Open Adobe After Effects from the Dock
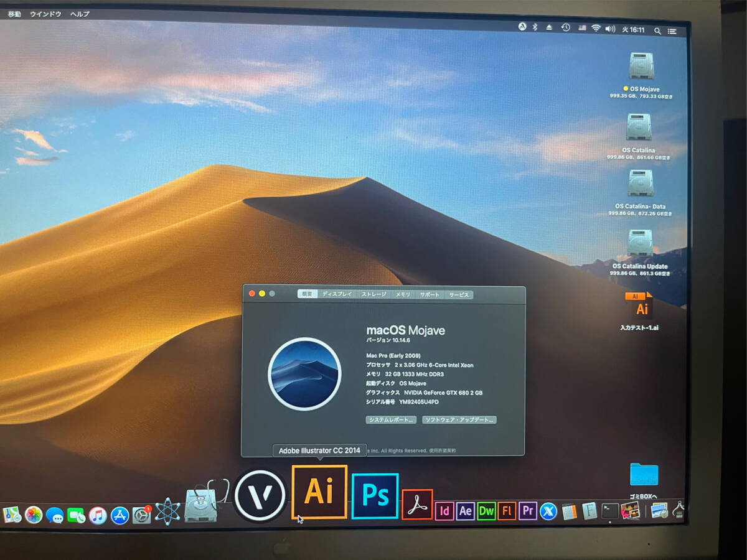747x560 pixels. point(465,511)
